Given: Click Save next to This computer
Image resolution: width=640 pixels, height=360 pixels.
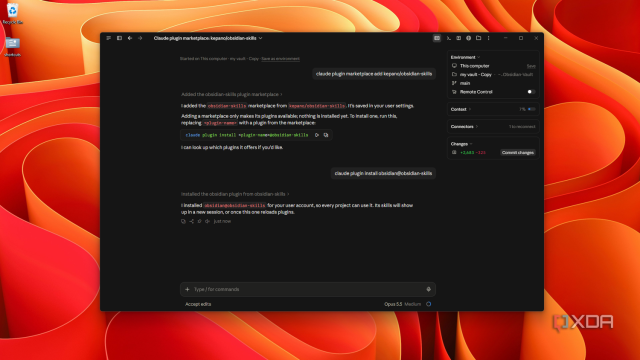Looking at the screenshot, I should click(x=531, y=66).
